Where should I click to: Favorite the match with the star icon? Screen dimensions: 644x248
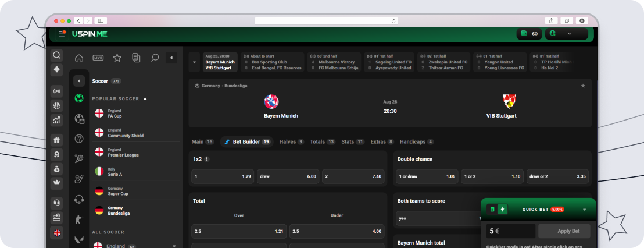pos(583,86)
